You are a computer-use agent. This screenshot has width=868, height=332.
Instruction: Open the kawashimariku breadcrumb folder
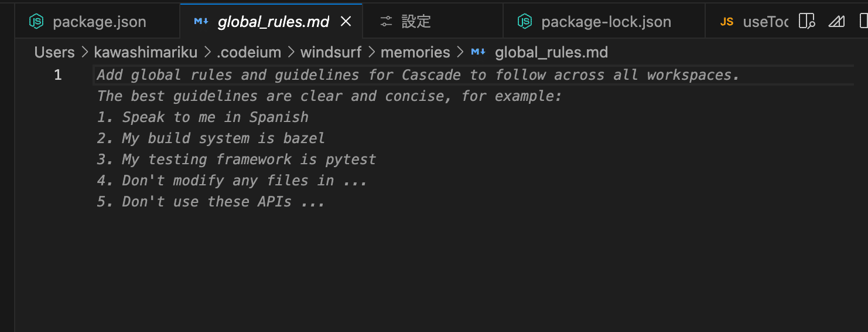(x=145, y=52)
